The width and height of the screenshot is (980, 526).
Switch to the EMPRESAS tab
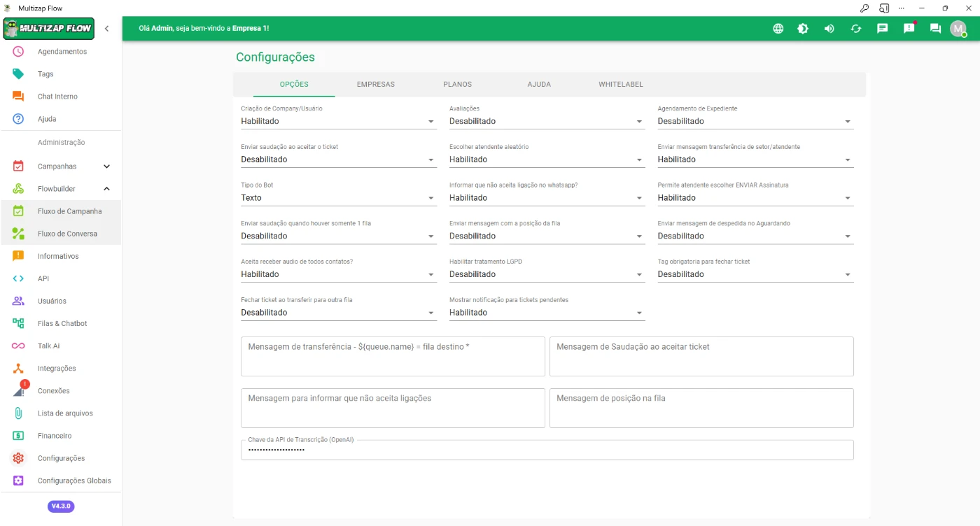click(x=375, y=85)
